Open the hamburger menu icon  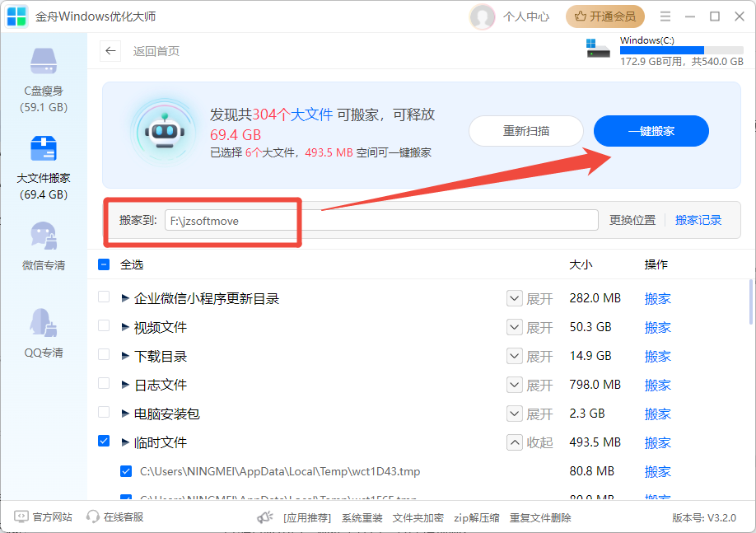click(665, 16)
